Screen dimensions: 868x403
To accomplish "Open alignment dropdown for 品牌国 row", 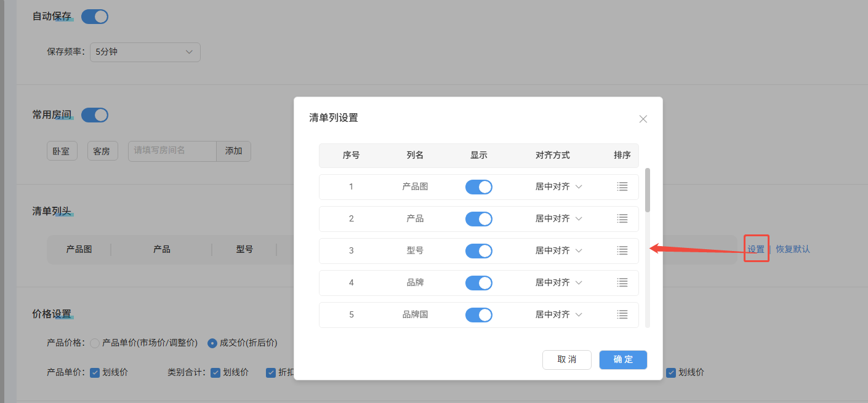I will [x=558, y=314].
